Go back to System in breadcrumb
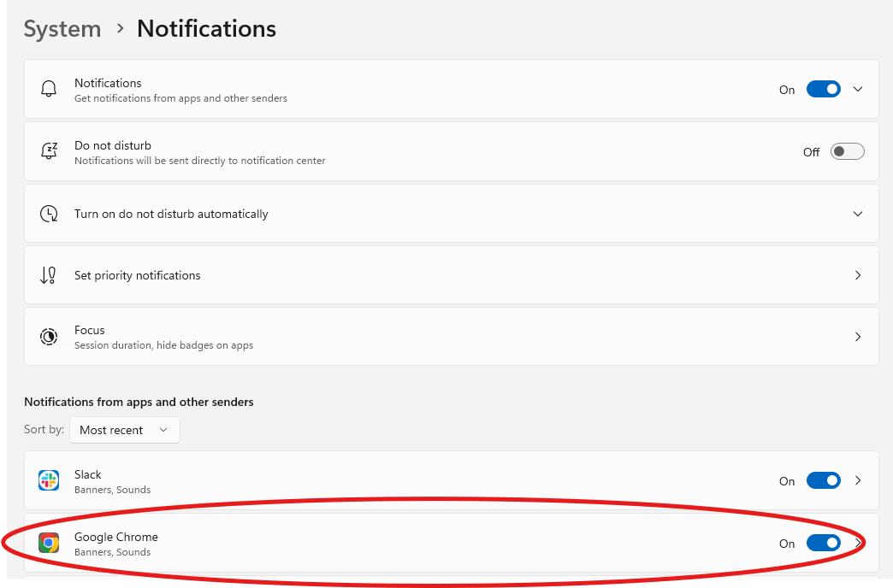Viewport: 893px width, 588px height. [x=62, y=29]
